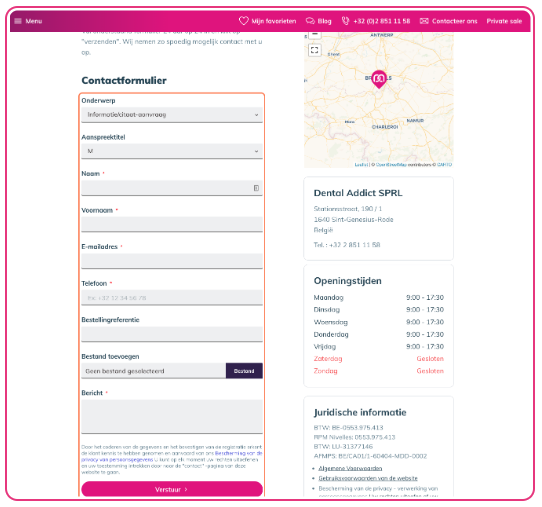Click the pink location marker on map
Screen dimensions: 542x507
(379, 79)
